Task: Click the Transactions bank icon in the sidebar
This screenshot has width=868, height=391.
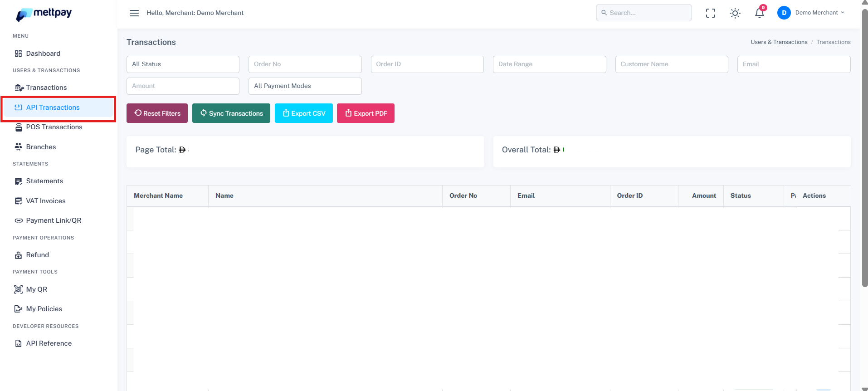Action: pos(19,88)
